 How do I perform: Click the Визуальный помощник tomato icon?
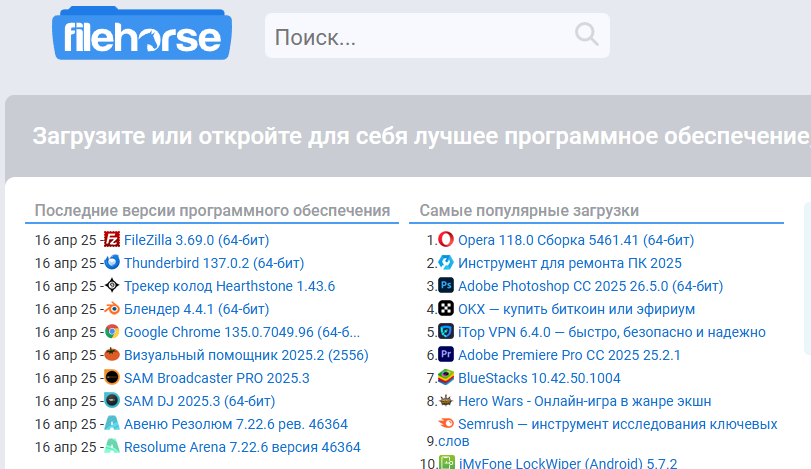112,354
